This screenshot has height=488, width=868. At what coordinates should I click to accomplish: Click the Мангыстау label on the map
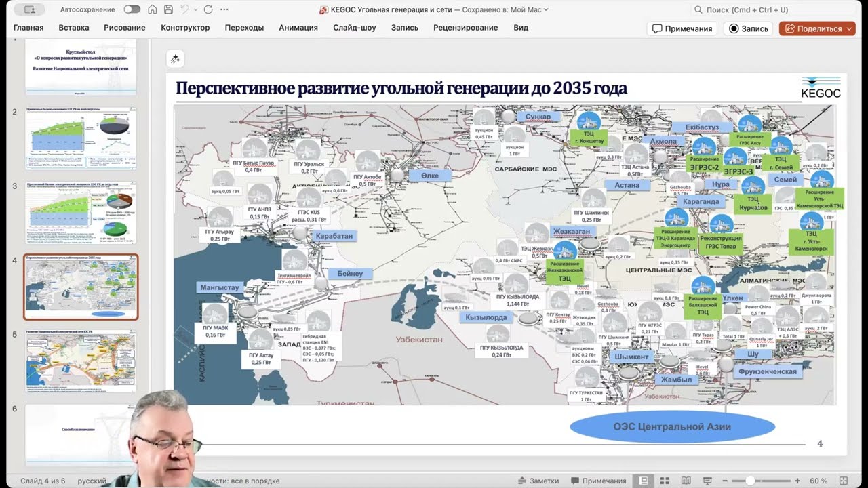(220, 287)
